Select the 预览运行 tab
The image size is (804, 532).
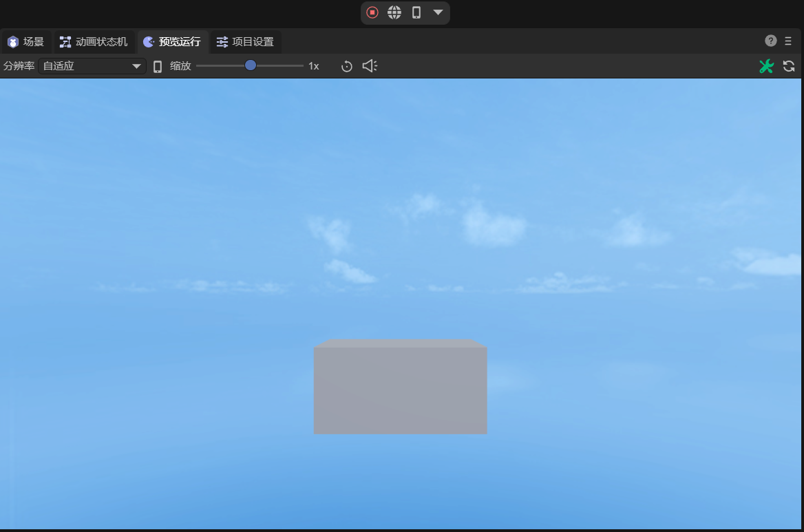[172, 42]
